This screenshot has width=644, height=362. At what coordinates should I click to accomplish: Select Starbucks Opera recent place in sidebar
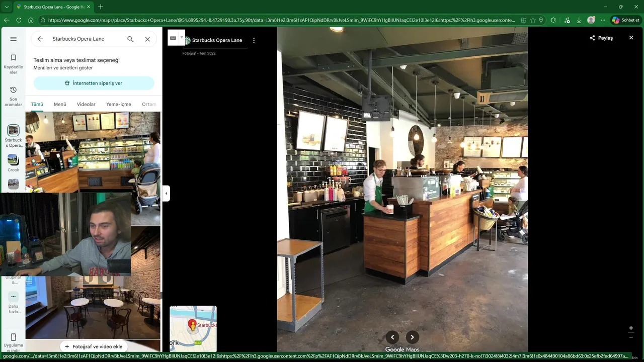point(14,137)
